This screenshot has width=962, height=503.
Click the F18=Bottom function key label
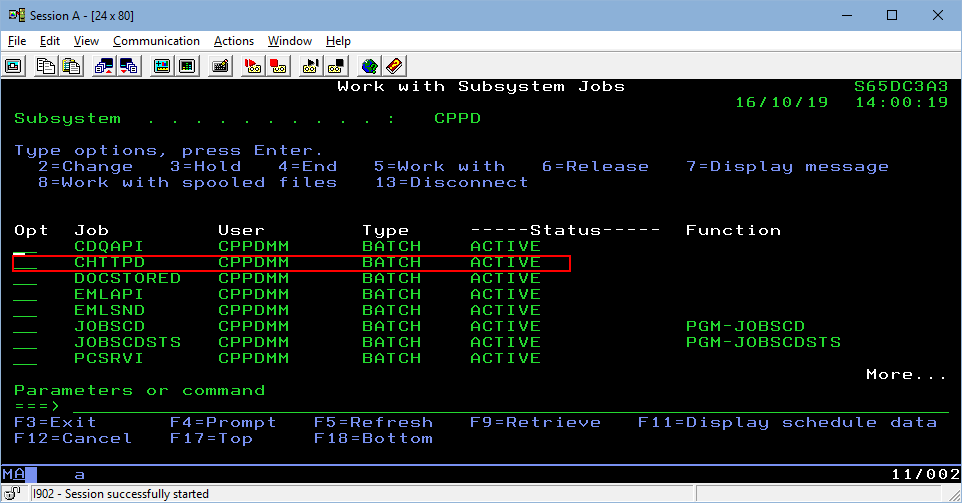(373, 439)
